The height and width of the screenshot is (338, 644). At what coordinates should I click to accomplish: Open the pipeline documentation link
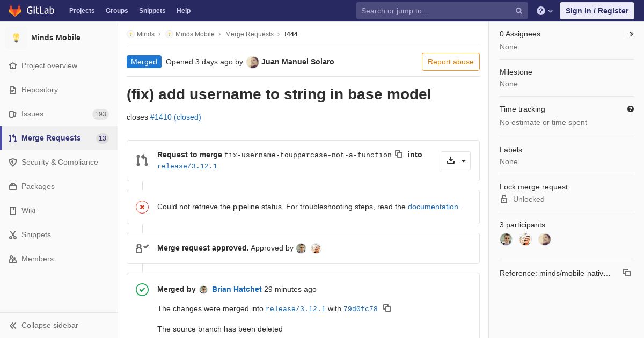[434, 207]
